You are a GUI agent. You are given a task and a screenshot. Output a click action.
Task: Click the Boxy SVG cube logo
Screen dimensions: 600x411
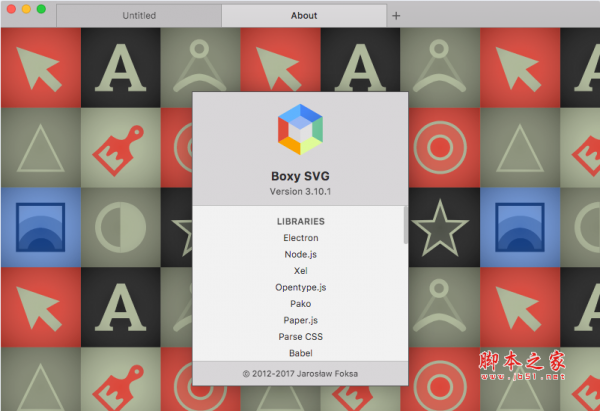click(300, 129)
